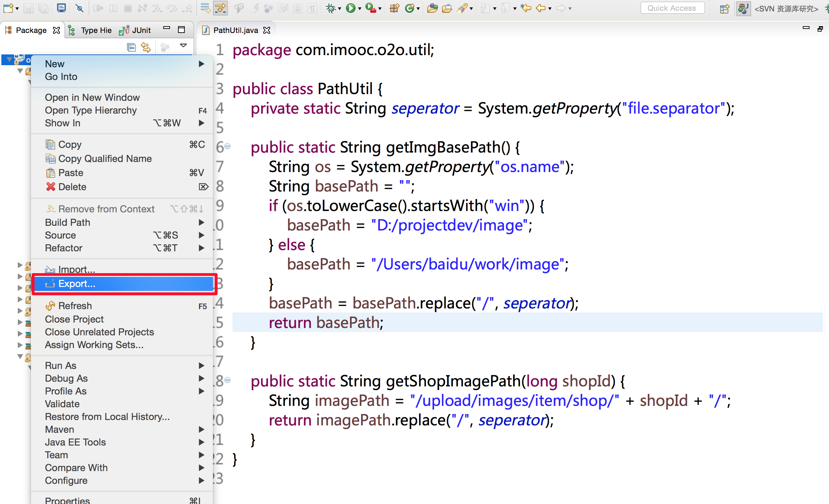Click the green Run button icon
This screenshot has height=504, width=829.
point(351,8)
